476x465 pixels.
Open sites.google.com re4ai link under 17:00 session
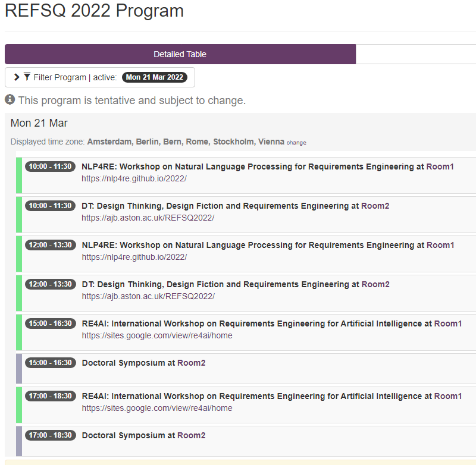point(157,408)
